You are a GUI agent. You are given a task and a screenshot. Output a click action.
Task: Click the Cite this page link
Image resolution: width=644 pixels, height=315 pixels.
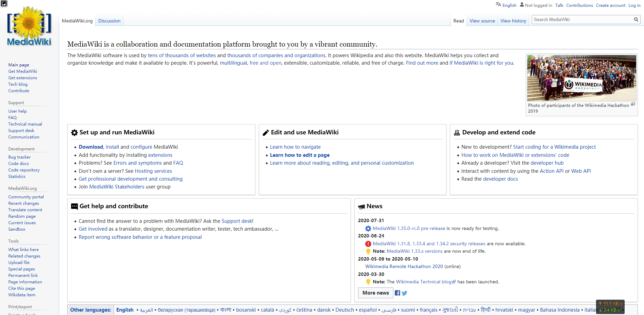(22, 288)
